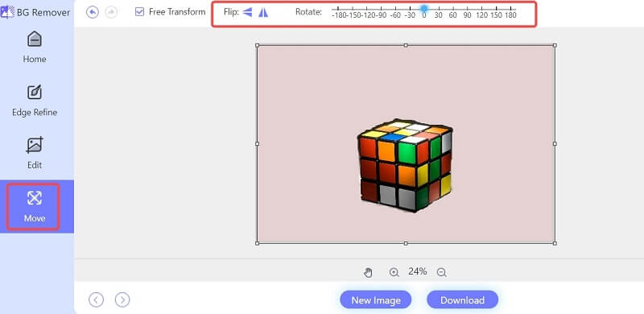Flip the image vertically
Viewport: 644px width, 314px height.
247,12
